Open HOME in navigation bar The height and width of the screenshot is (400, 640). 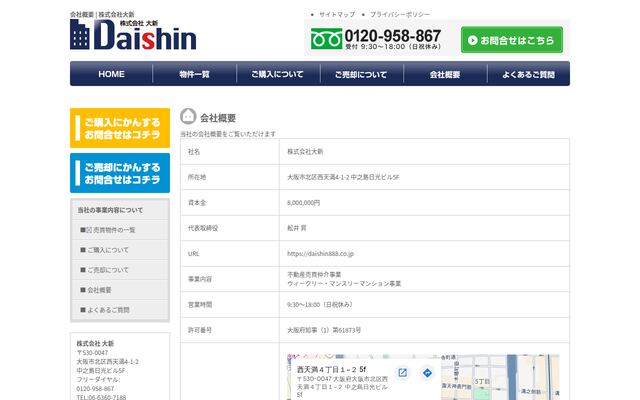click(x=111, y=74)
